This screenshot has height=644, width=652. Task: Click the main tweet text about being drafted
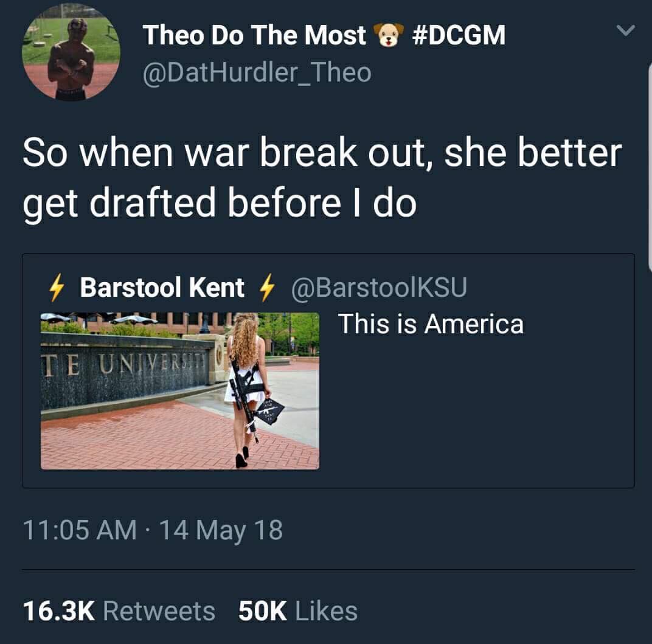point(322,179)
